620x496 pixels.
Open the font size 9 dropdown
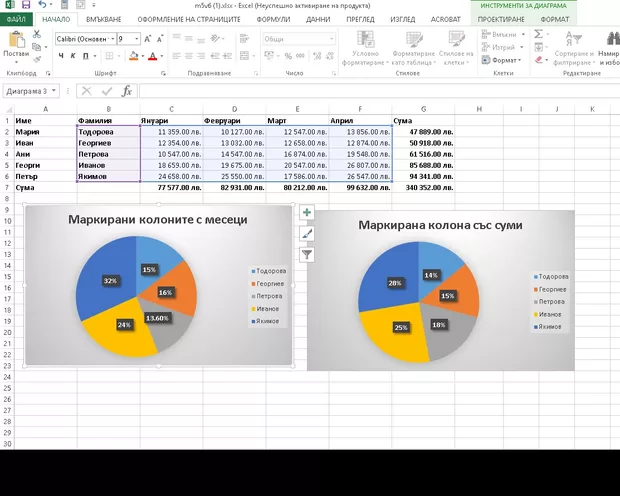(x=137, y=39)
